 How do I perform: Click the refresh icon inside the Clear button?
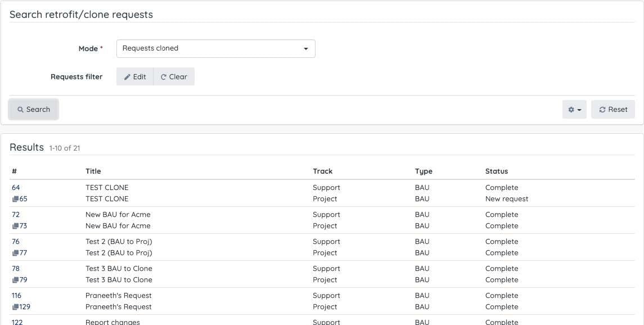163,76
